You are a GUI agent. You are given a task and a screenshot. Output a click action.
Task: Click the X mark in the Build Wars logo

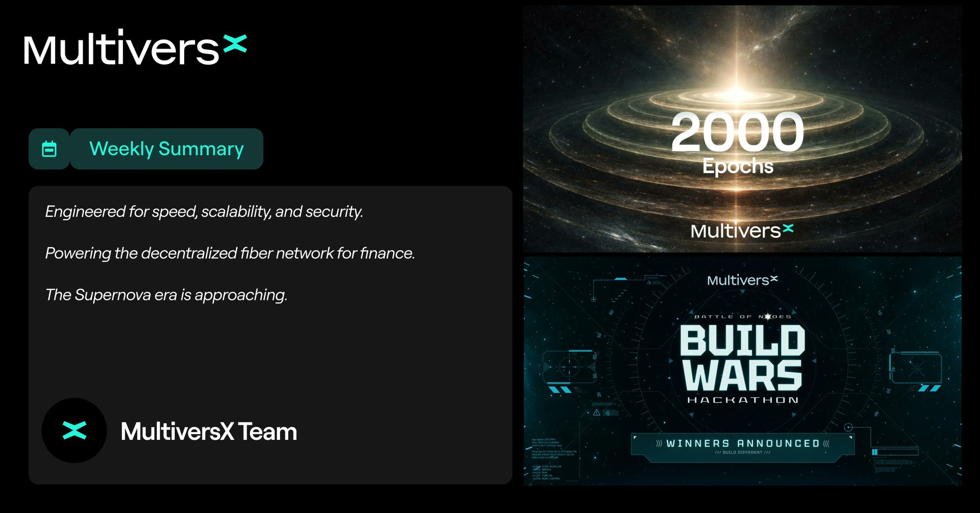(774, 278)
